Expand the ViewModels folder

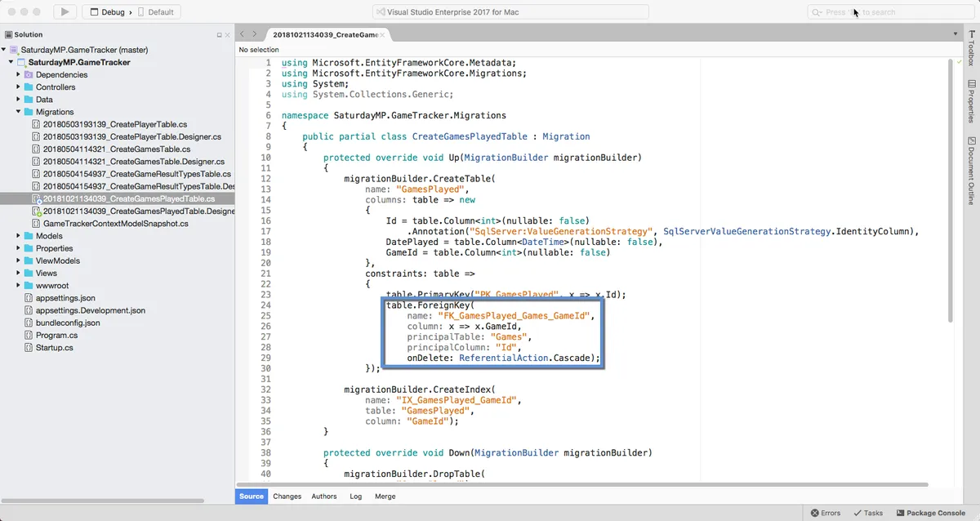click(18, 260)
